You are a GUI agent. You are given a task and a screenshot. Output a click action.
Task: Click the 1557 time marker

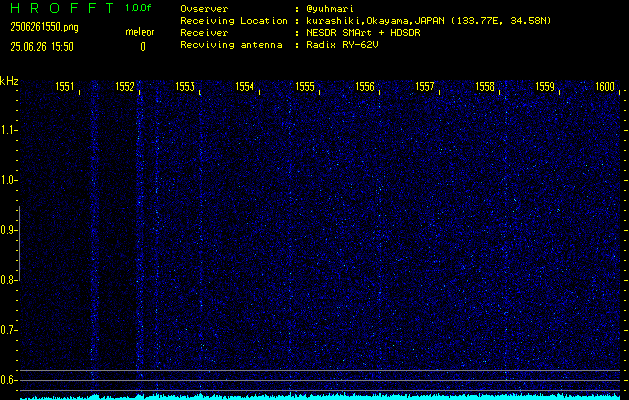[x=425, y=87]
